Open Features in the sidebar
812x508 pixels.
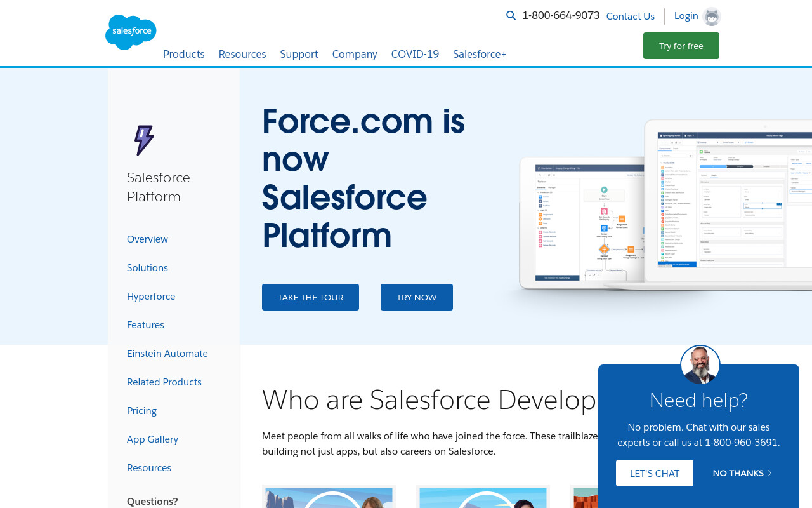[145, 324]
